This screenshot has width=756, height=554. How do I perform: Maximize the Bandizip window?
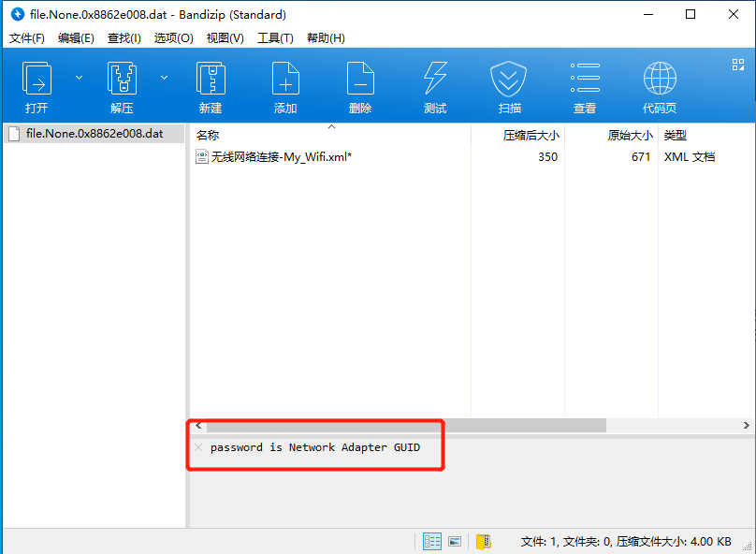pos(691,14)
